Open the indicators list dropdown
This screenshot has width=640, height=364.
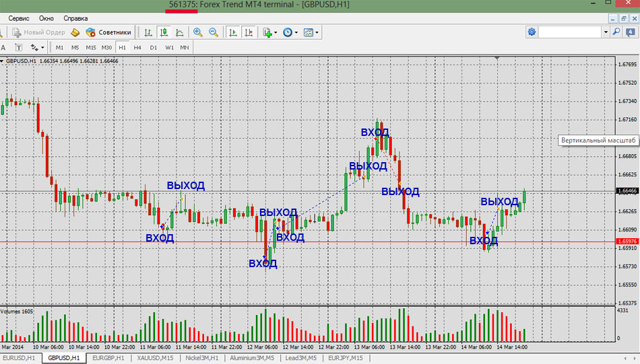coord(270,32)
